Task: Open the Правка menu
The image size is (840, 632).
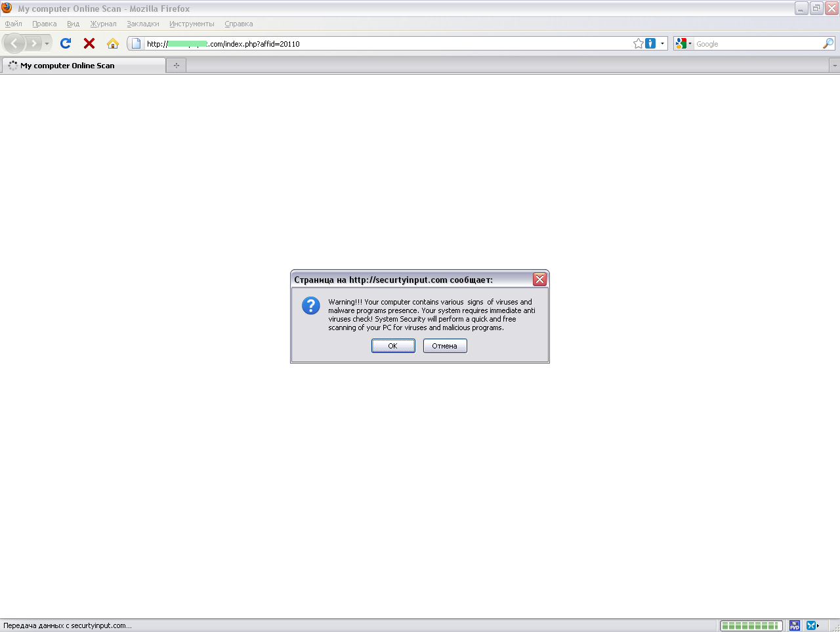Action: (45, 24)
